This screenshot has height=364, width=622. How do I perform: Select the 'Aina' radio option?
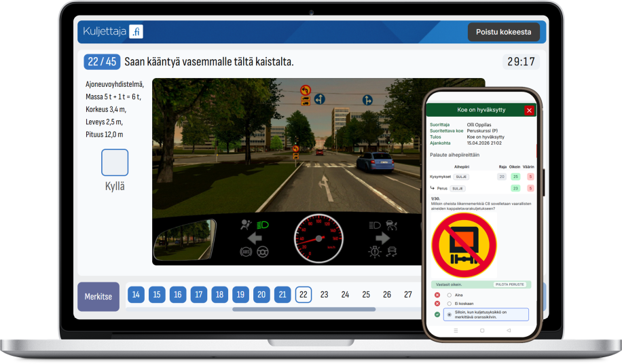449,295
